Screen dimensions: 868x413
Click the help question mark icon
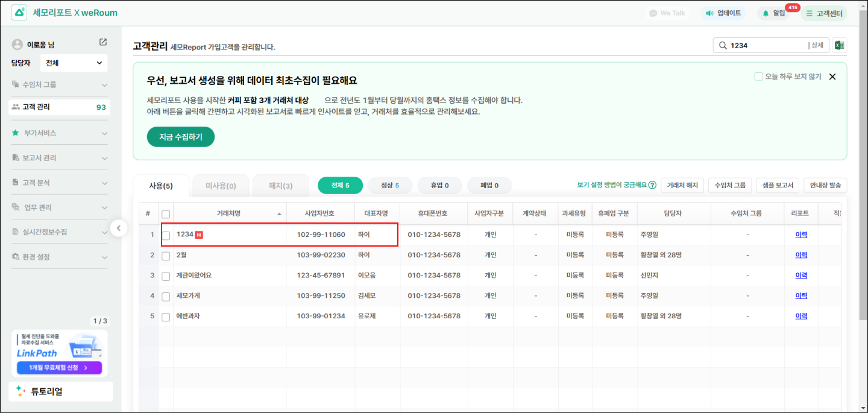(652, 185)
